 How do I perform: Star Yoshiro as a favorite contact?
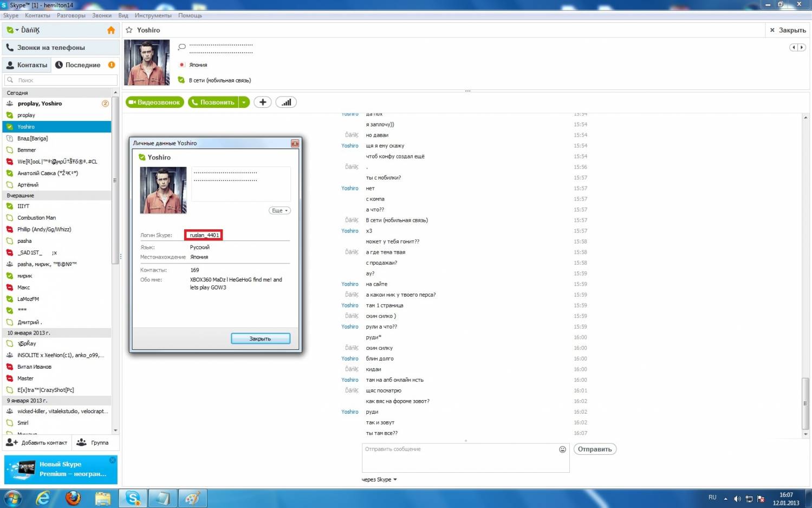tap(129, 30)
